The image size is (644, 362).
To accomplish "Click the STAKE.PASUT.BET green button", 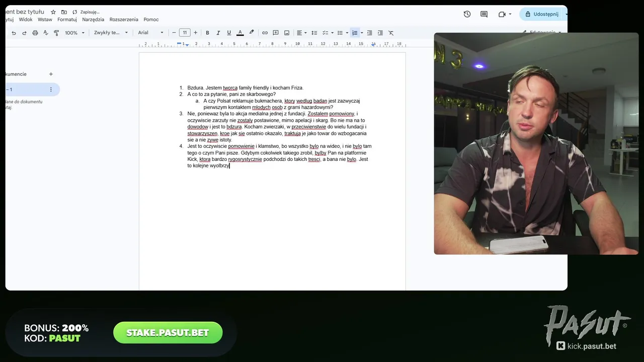I will (168, 333).
